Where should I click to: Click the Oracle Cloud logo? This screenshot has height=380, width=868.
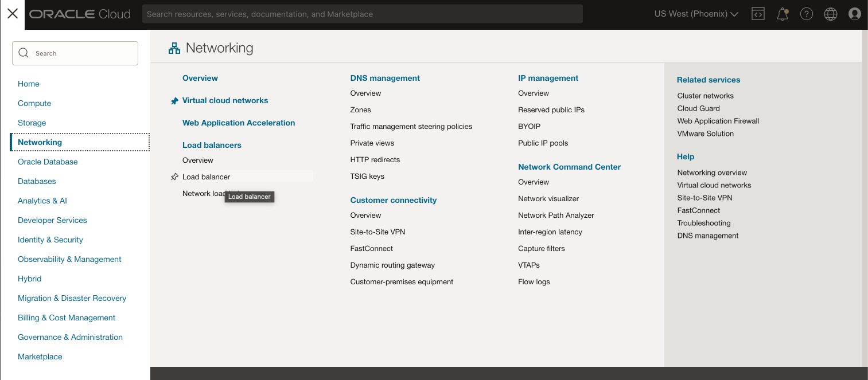[x=80, y=13]
